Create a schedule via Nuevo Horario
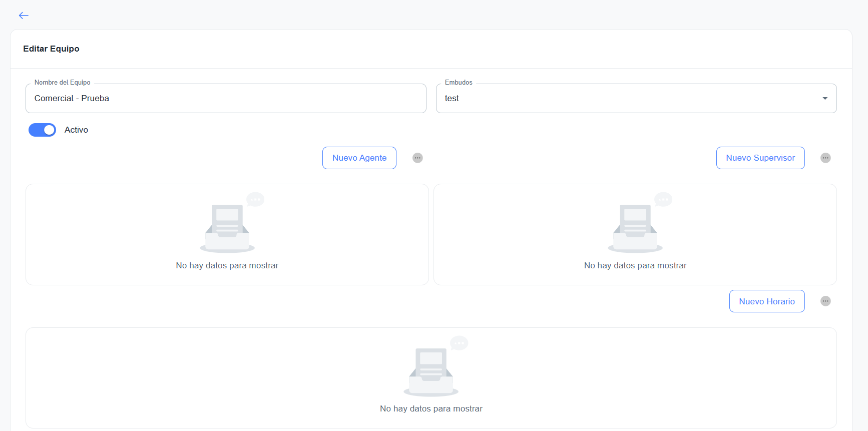868x431 pixels. coord(766,301)
